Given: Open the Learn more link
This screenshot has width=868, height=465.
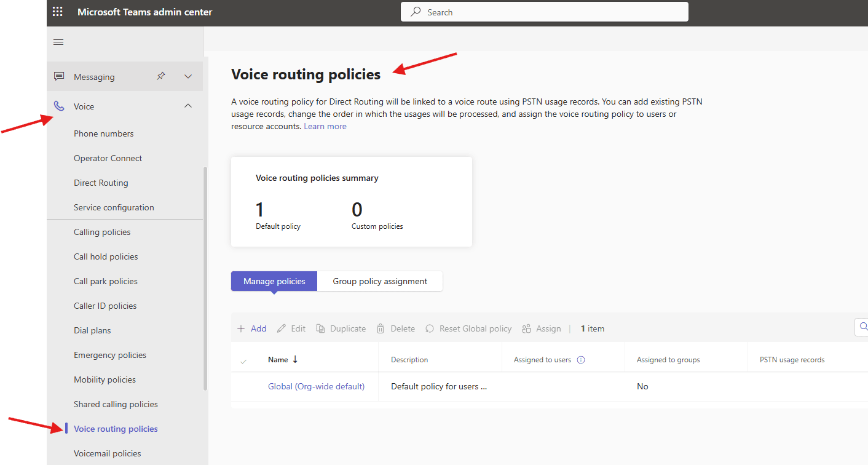Looking at the screenshot, I should pos(325,125).
